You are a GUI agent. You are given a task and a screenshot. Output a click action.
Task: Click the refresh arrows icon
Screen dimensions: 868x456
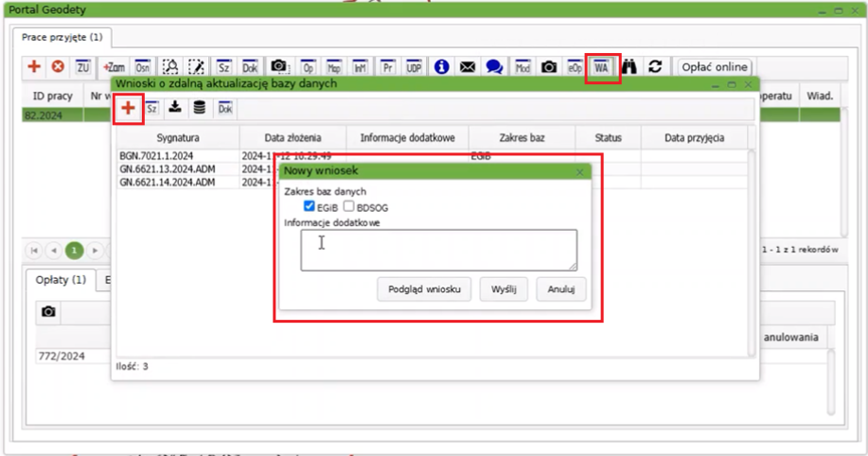[654, 67]
